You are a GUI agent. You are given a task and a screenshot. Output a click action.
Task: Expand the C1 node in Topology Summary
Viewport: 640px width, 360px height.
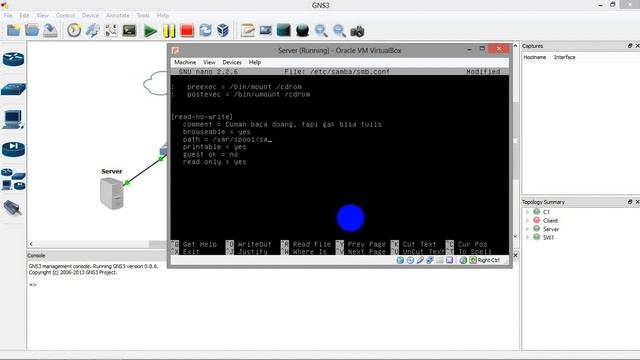click(527, 212)
